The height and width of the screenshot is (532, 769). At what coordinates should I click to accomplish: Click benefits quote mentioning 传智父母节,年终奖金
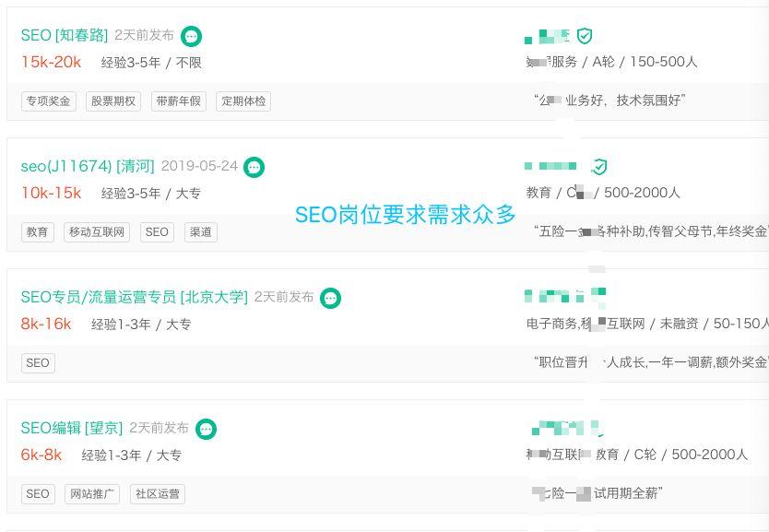tap(651, 231)
